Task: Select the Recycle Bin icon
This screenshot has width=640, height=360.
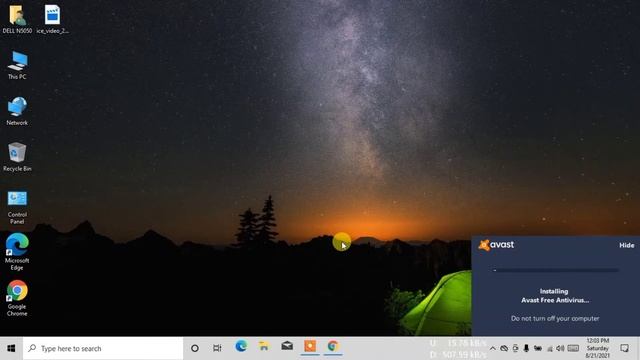Action: [x=17, y=157]
